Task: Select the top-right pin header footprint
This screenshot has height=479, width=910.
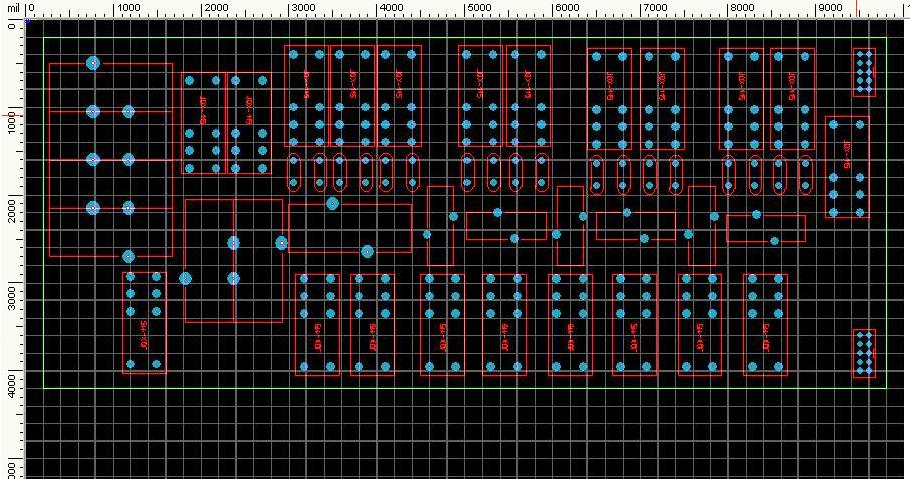Action: 864,72
